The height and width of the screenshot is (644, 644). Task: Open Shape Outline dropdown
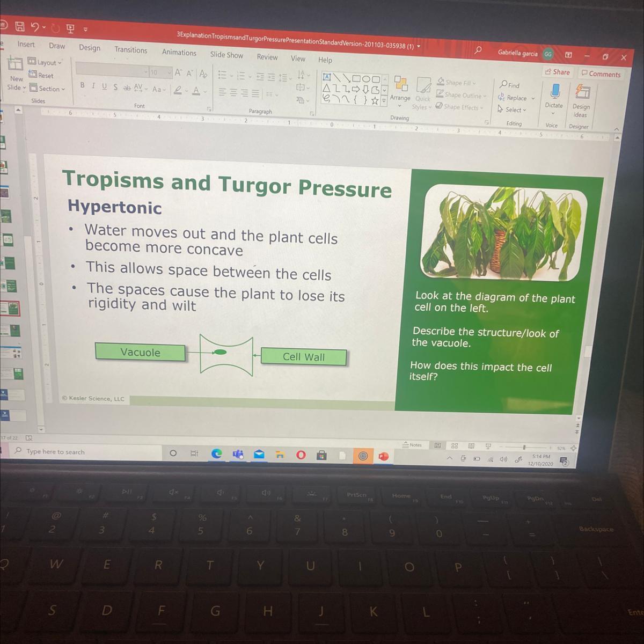(461, 95)
